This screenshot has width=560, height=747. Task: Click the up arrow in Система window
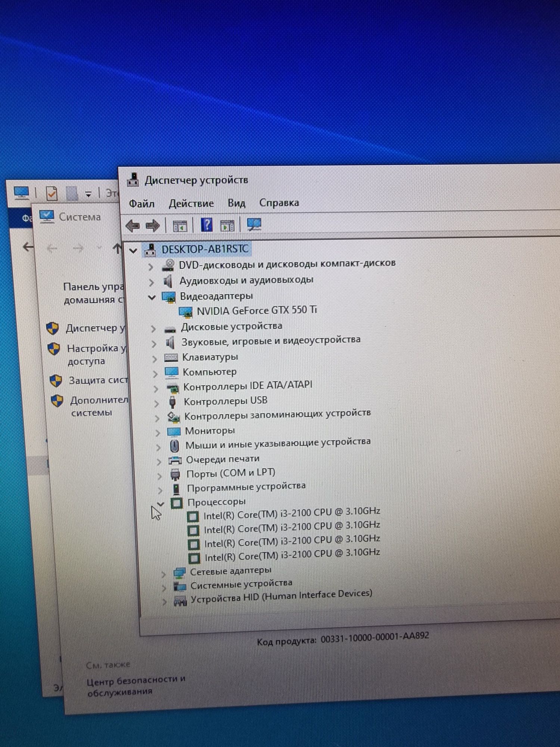tap(117, 248)
